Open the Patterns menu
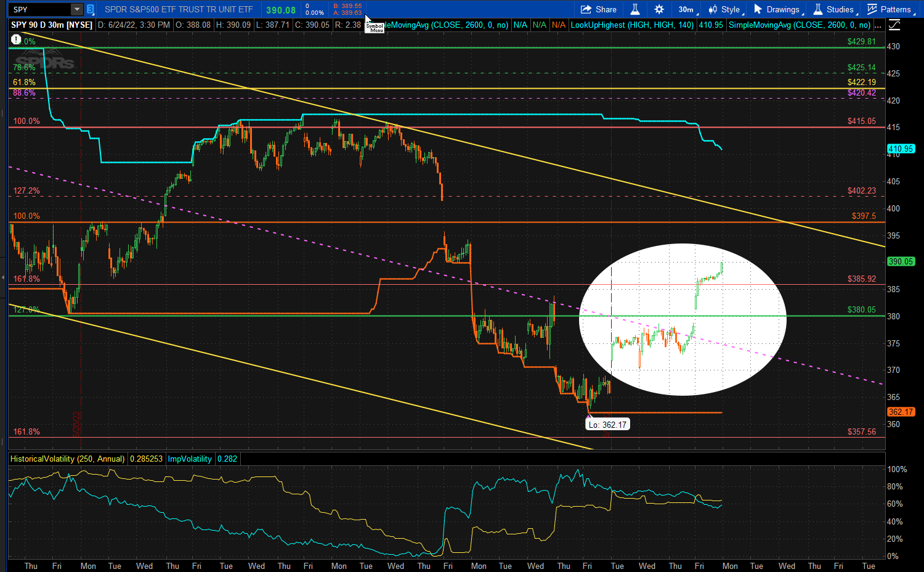The width and height of the screenshot is (924, 572). 890,9
